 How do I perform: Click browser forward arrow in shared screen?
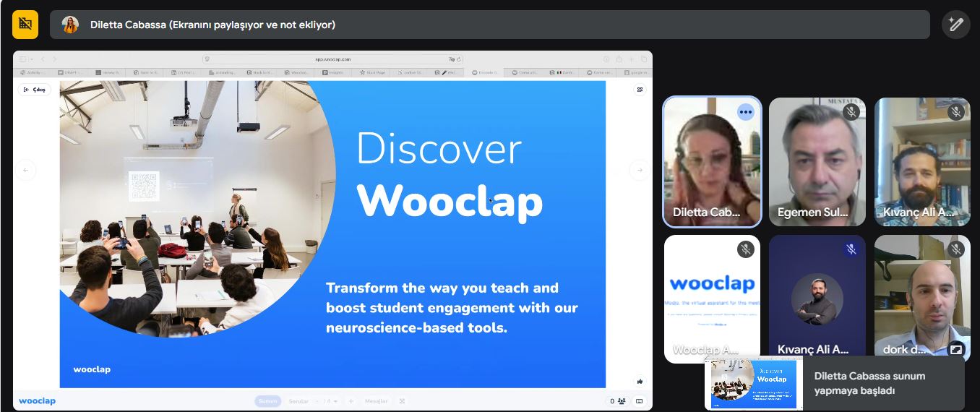(54, 59)
